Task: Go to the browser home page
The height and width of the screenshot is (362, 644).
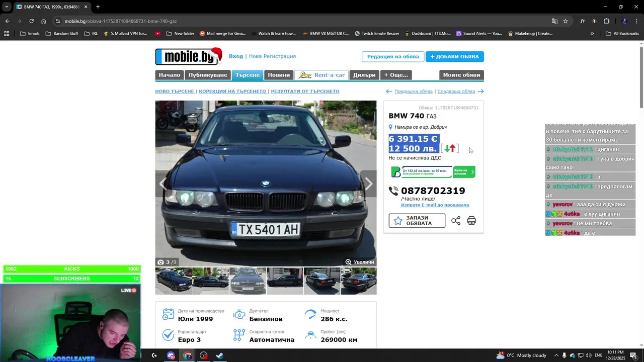Action: pyautogui.click(x=44, y=21)
